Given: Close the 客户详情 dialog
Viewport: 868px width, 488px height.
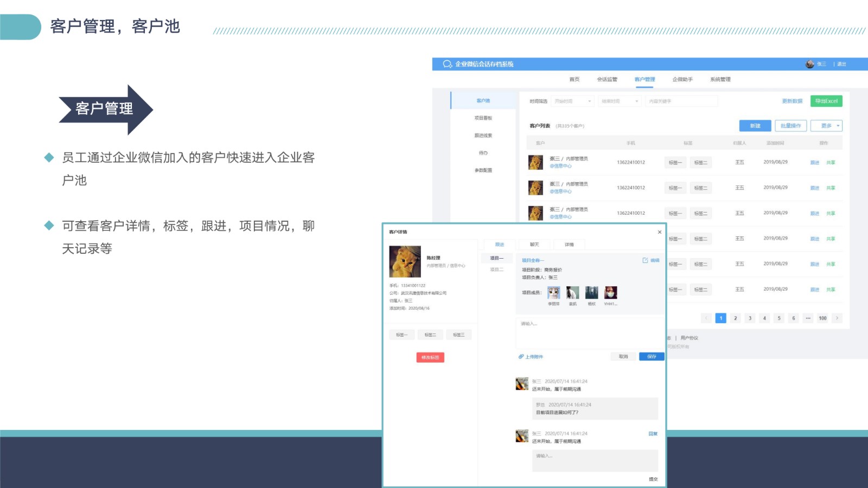Looking at the screenshot, I should (660, 232).
